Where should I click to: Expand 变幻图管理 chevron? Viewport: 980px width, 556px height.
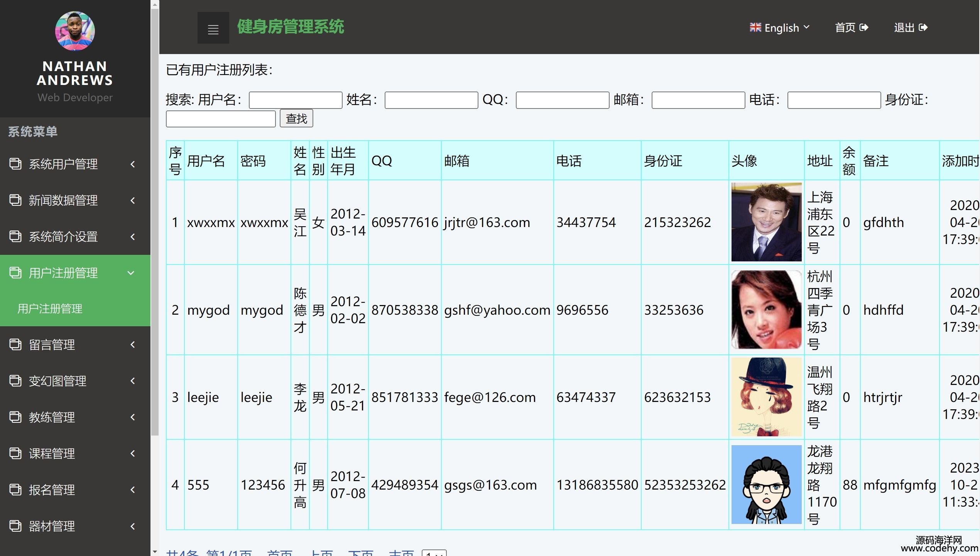pos(133,381)
